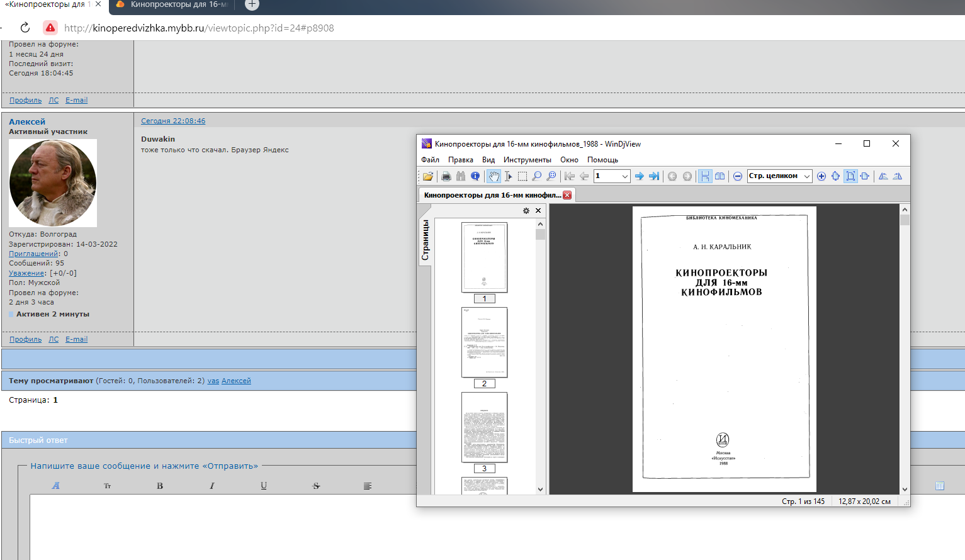Screen dimensions: 965x560
Task: Toggle fit whole page zoom icon
Action: click(850, 176)
